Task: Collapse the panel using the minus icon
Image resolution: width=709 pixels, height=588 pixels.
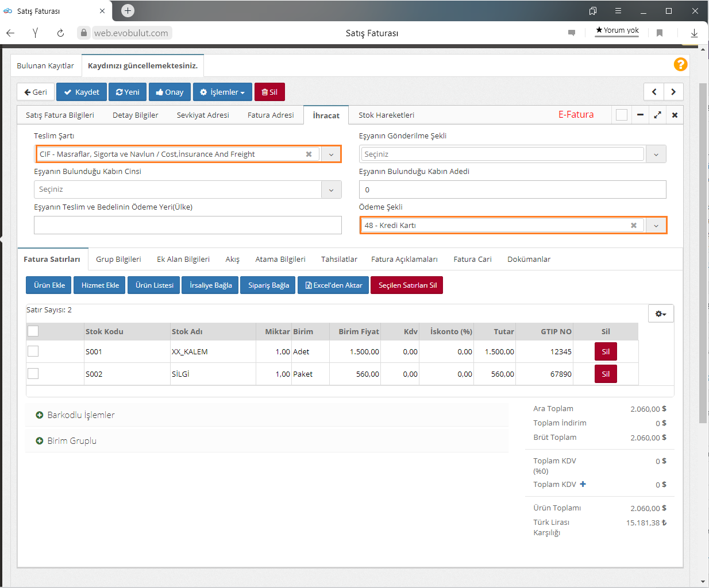Action: point(640,115)
